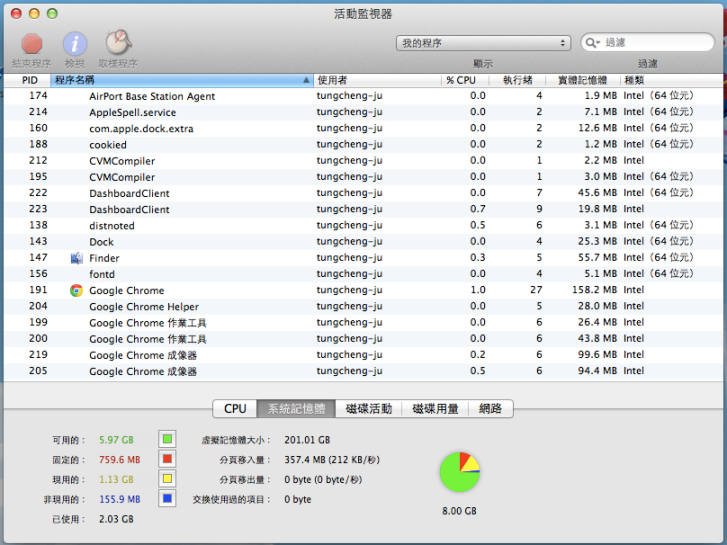Select DashboardClient with PID 222
This screenshot has width=727, height=545.
(363, 193)
